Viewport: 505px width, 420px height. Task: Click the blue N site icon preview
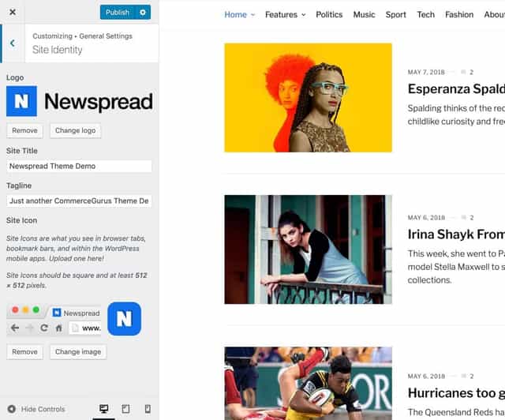(125, 319)
